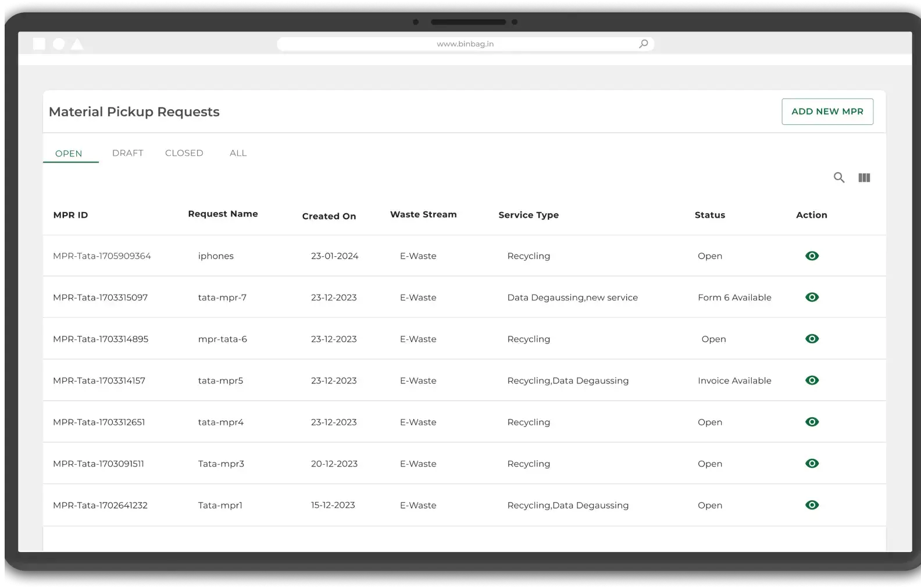Open tata-mpr5 request using eye icon
Image resolution: width=921 pixels, height=588 pixels.
pos(812,381)
